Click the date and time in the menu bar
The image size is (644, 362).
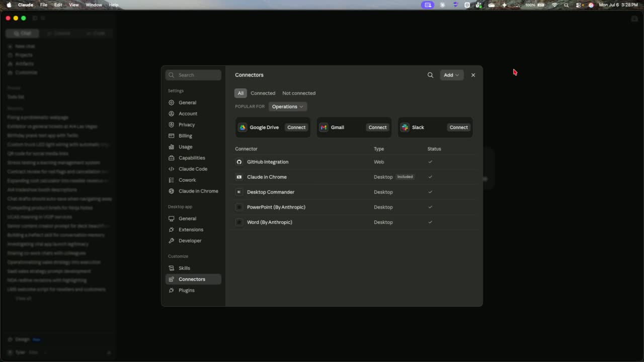(618, 5)
